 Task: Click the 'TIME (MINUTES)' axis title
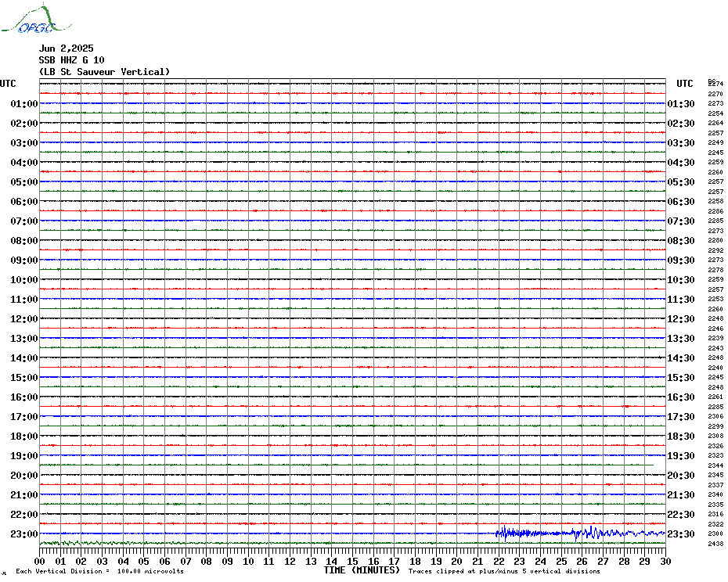362,570
